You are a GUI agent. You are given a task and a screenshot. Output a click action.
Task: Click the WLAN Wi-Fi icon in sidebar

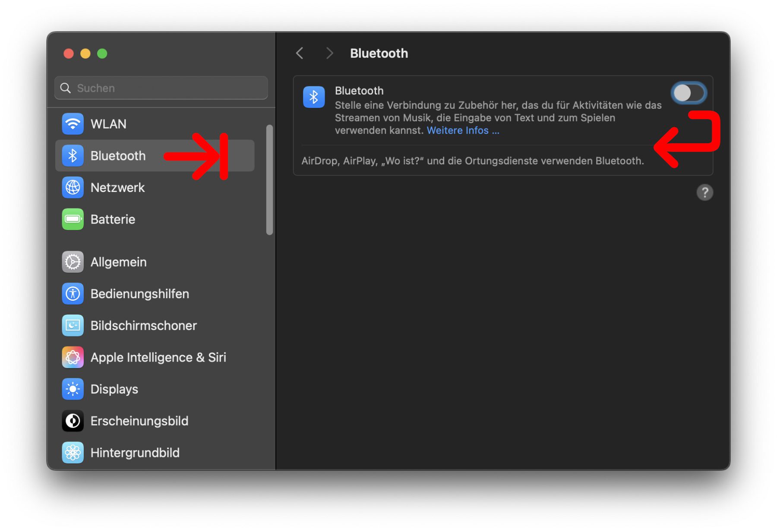tap(73, 124)
